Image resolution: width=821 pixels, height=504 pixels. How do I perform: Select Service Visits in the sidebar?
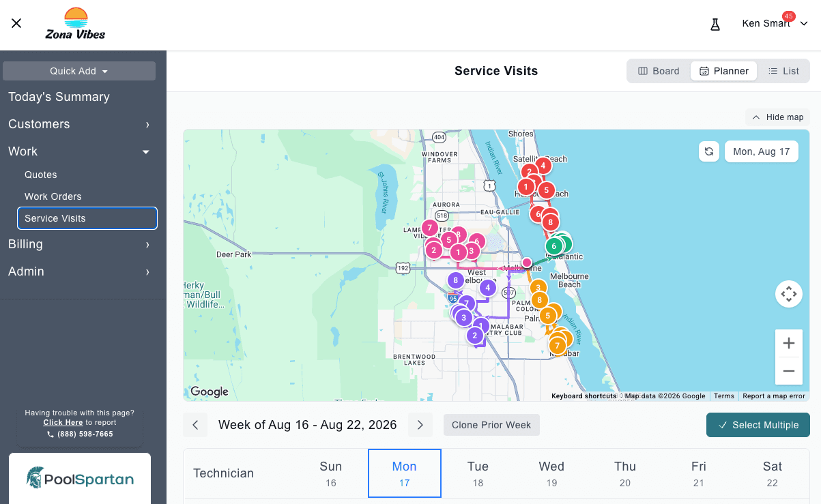[x=87, y=218]
